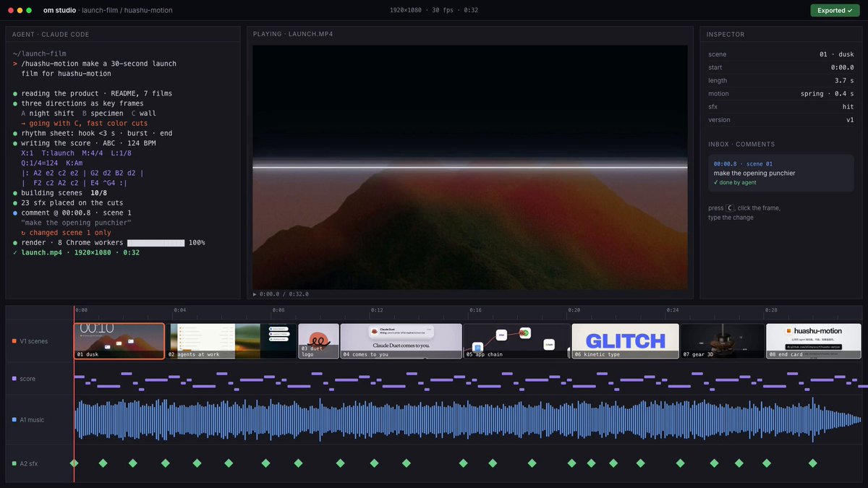Click the "launch-film / huashu-motion" project path
The width and height of the screenshot is (868, 488).
click(x=127, y=11)
